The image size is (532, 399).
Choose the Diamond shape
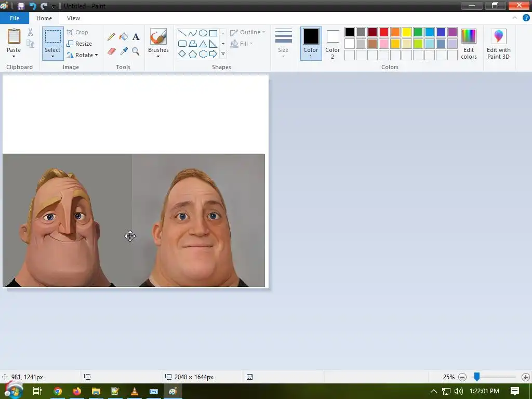tap(182, 54)
